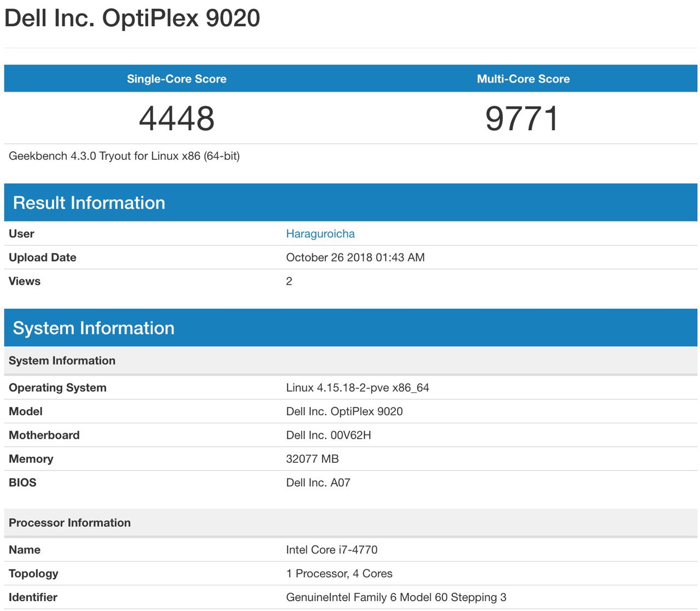Select the Linux 4.15.18-2-pve x86_64 value

[x=358, y=387]
